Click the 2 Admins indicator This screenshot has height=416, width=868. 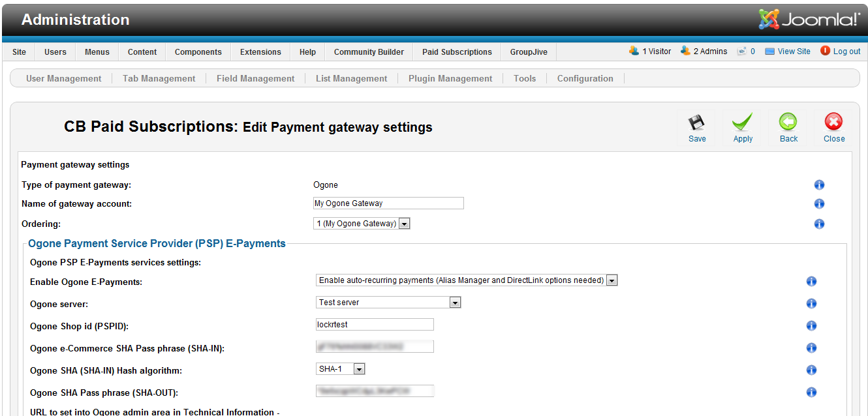point(704,51)
